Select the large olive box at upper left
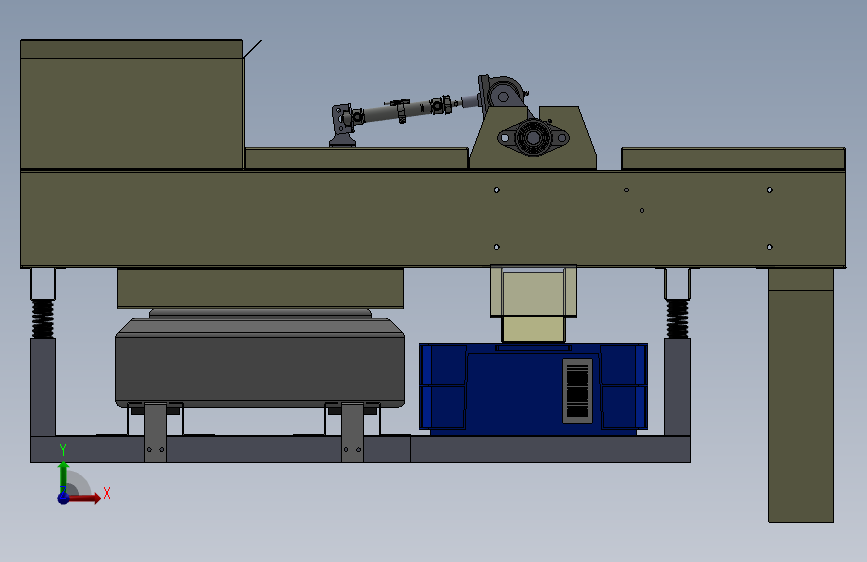This screenshot has width=867, height=562. tap(132, 104)
